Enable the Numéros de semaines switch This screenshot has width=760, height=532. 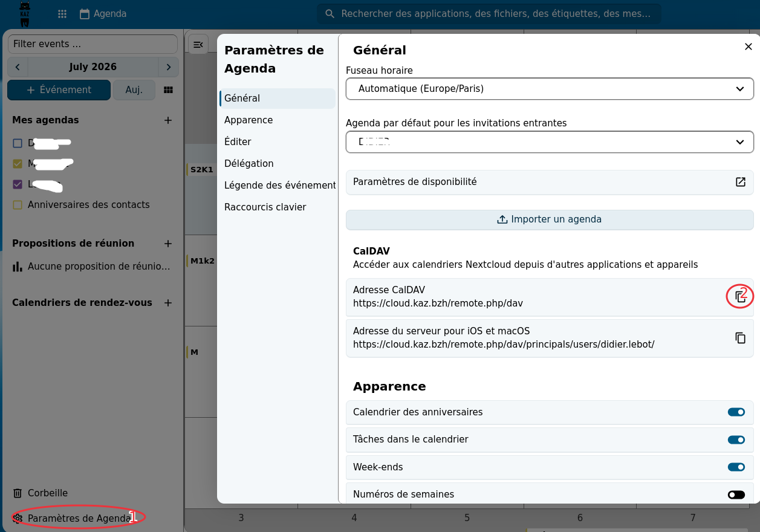coord(736,495)
